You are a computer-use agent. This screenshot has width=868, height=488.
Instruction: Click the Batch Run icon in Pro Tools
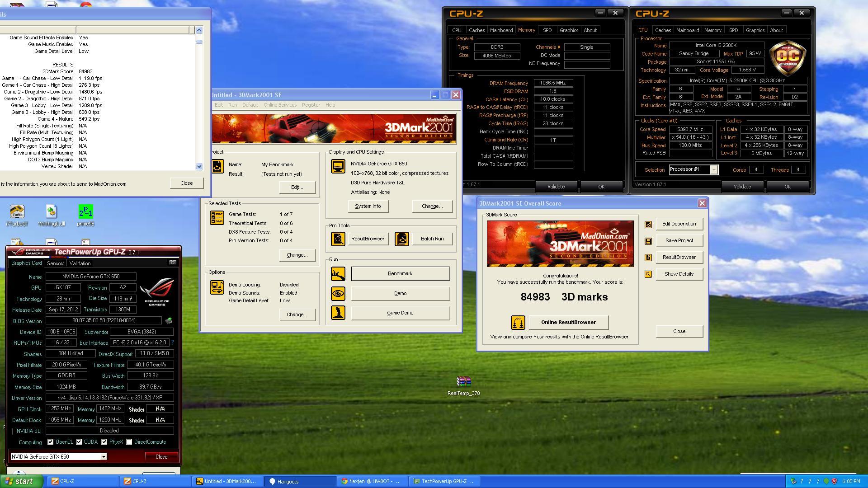pyautogui.click(x=402, y=239)
